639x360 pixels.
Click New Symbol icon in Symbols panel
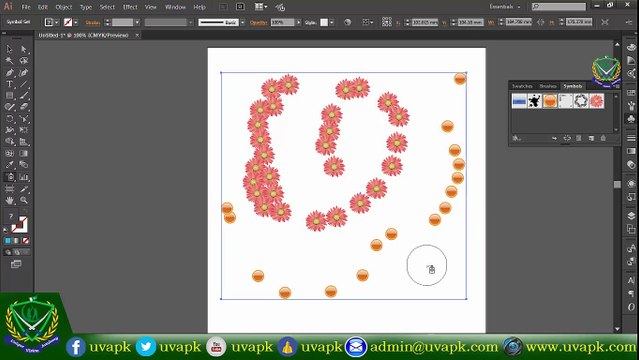[591, 138]
